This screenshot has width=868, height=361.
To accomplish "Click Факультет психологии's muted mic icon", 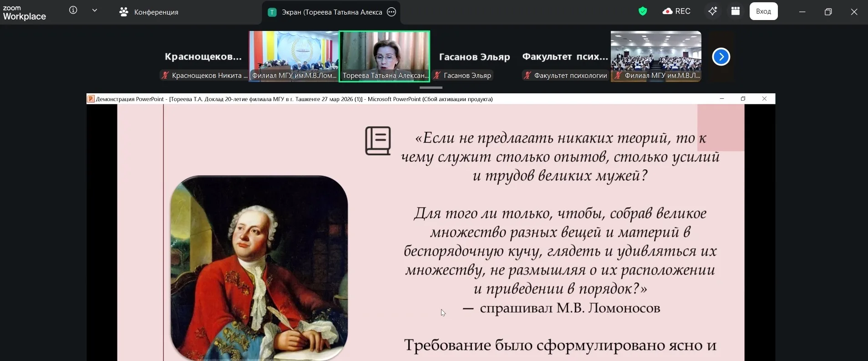I will click(x=527, y=76).
